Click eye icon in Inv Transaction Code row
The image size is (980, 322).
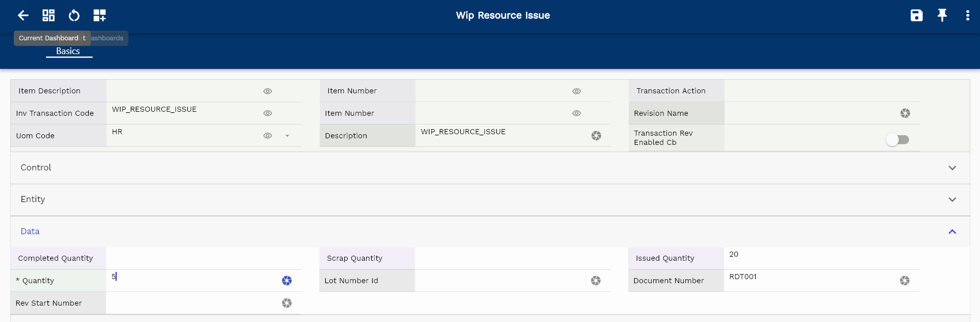click(268, 113)
